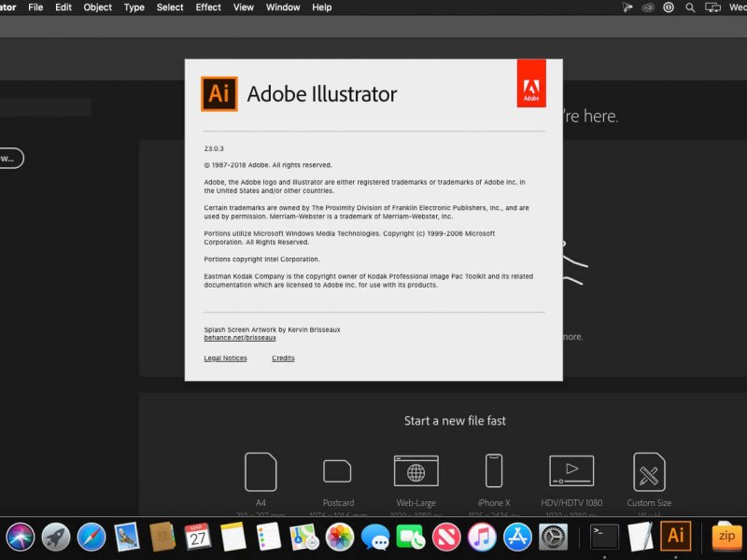Click 'Splash Screen Artwork by Kervin Brisseaux' text
Screen dimensions: 747x560
tap(272, 329)
